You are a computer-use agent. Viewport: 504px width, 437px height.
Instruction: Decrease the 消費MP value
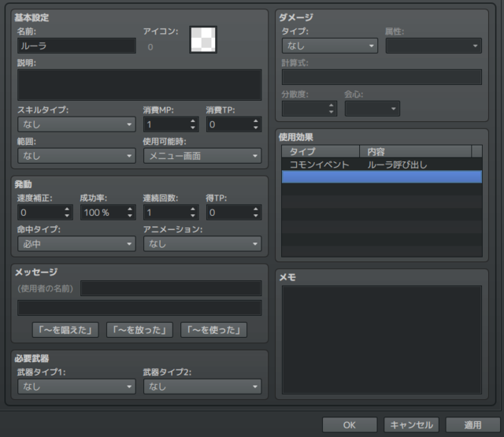pos(193,128)
